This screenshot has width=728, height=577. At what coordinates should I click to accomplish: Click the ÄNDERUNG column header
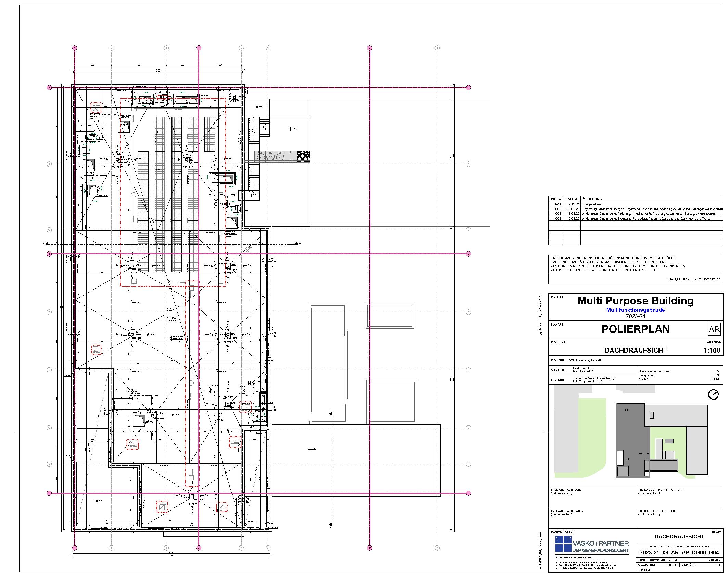[x=592, y=199]
